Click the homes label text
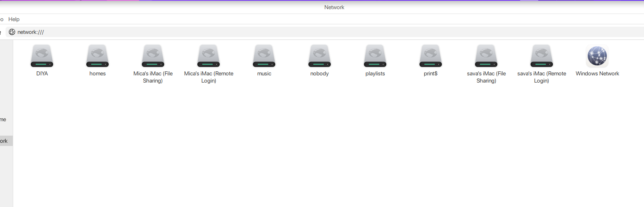Viewport: 644px width, 207px height. (x=97, y=74)
